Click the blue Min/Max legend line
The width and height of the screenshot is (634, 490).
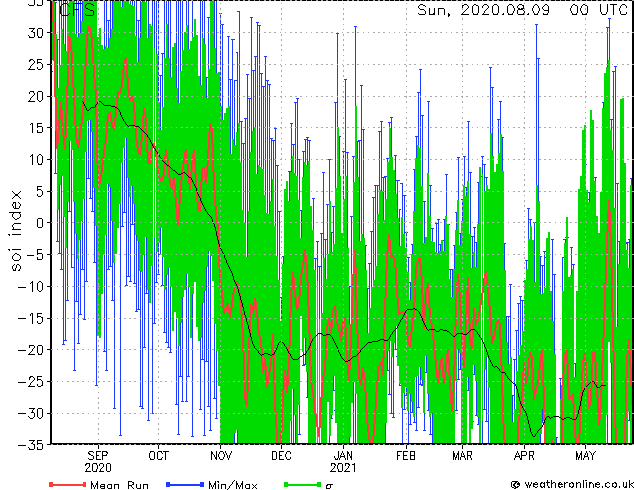point(185,484)
